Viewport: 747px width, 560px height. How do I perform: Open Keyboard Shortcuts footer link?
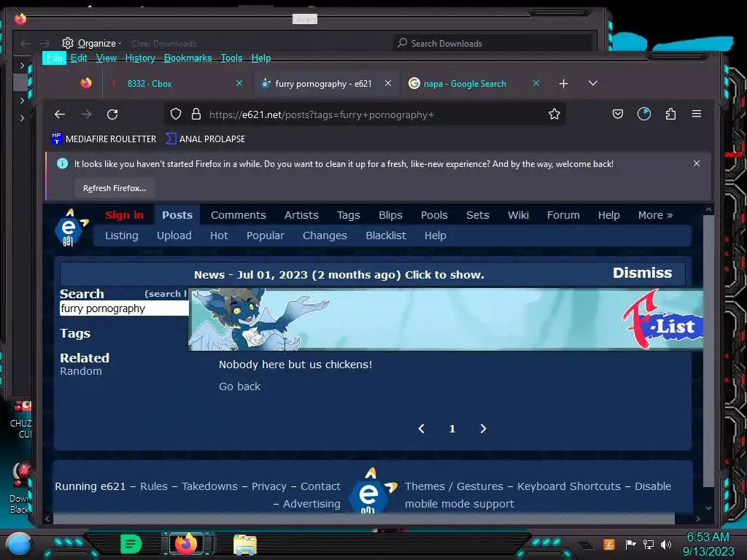pos(569,486)
